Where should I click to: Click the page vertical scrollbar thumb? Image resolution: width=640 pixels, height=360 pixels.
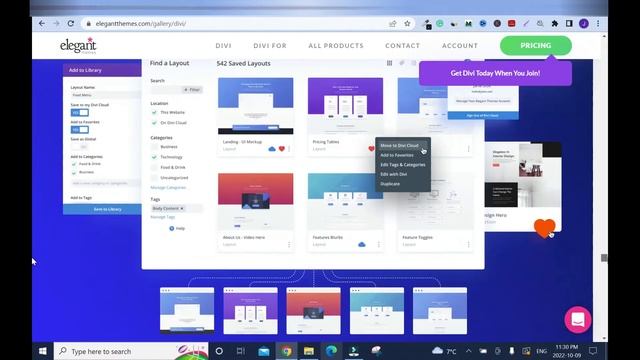pos(604,258)
